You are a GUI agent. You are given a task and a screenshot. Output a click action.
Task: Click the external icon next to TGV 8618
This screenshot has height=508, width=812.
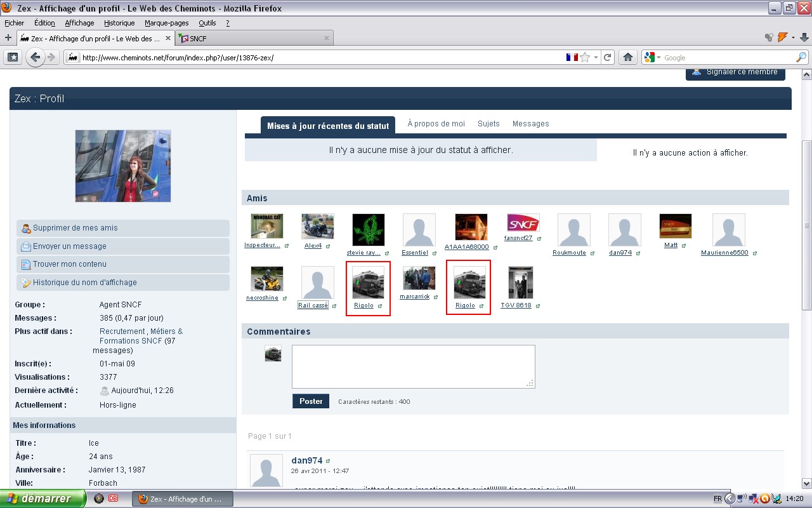pos(538,306)
